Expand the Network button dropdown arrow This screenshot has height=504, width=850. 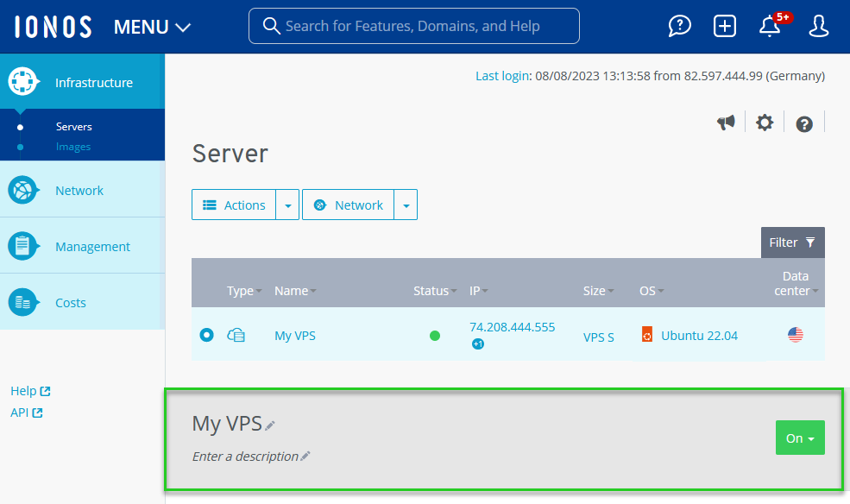pos(406,205)
